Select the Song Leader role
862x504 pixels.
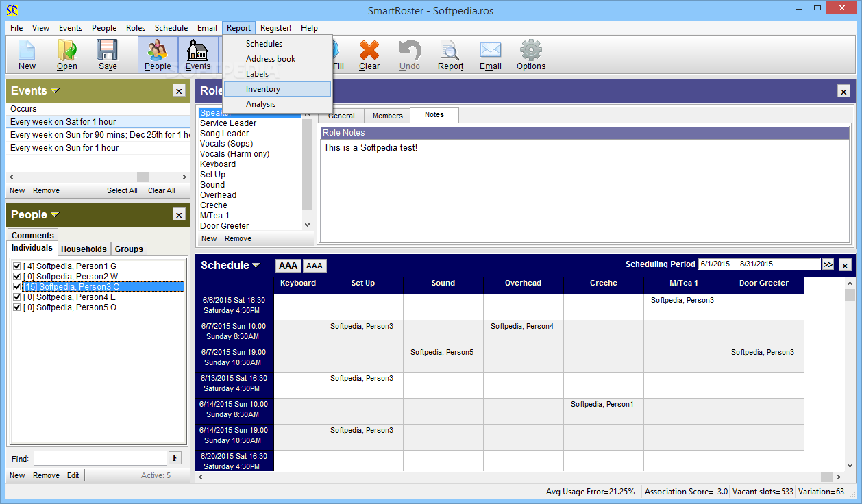tap(224, 134)
